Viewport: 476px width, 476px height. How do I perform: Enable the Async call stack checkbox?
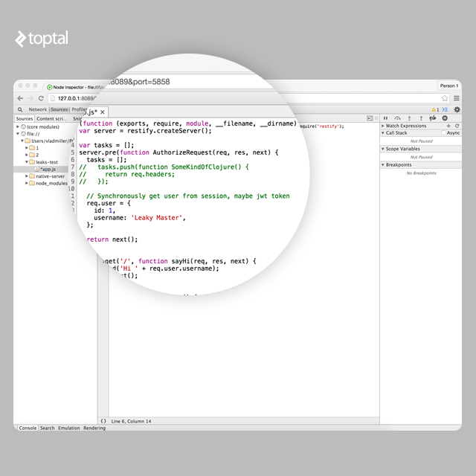(443, 133)
